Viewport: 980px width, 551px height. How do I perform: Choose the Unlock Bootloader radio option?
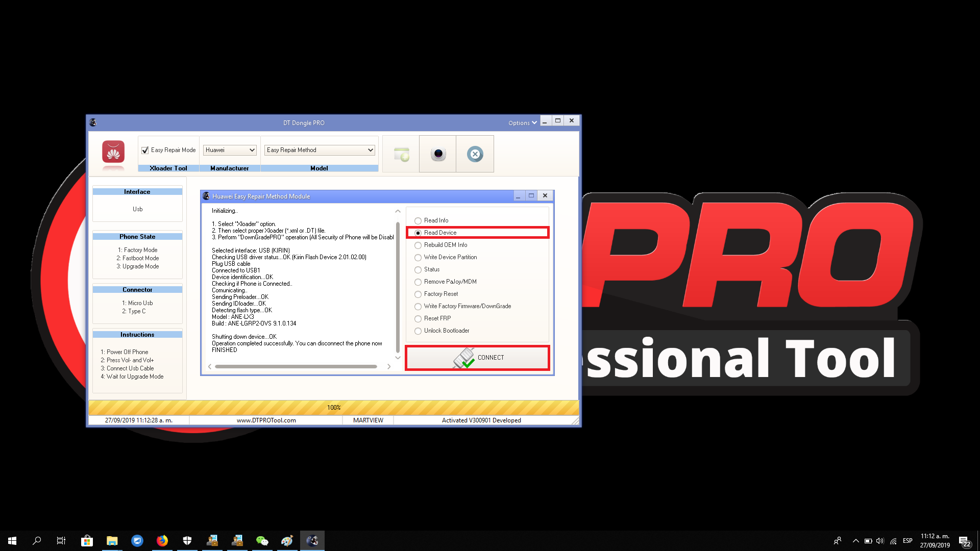[418, 331]
